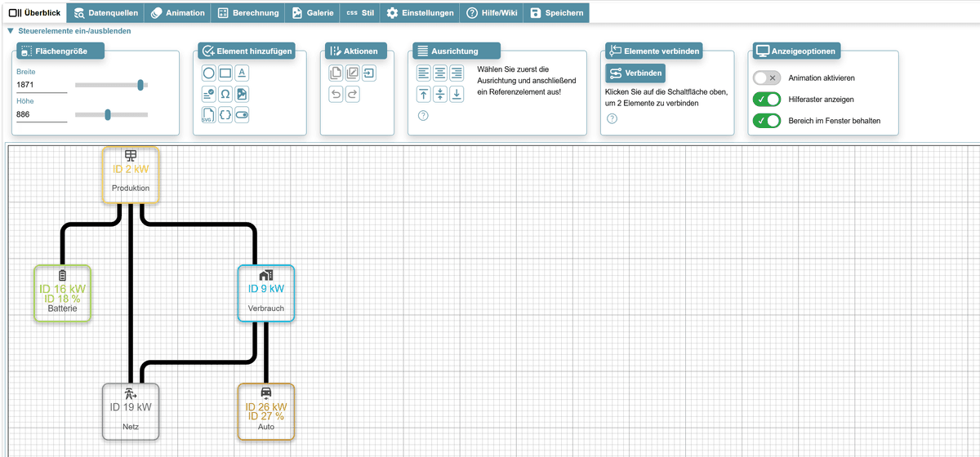Image resolution: width=980 pixels, height=457 pixels.
Task: Add a list with checkmark element
Action: click(209, 94)
